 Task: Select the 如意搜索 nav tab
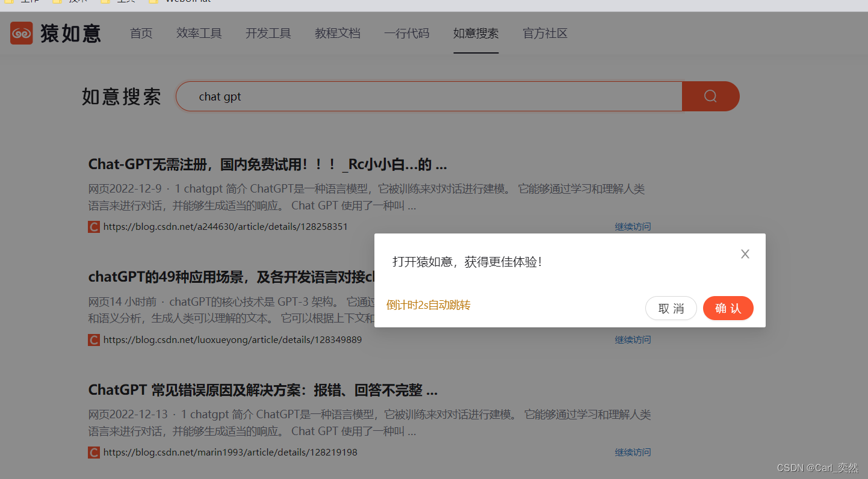click(x=476, y=33)
